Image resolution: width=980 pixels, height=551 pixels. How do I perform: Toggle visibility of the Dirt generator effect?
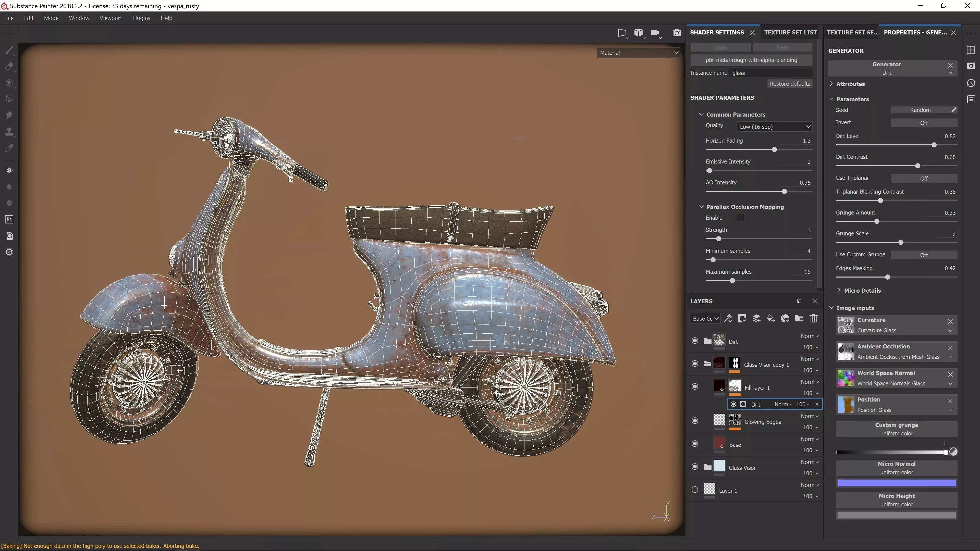tap(733, 404)
